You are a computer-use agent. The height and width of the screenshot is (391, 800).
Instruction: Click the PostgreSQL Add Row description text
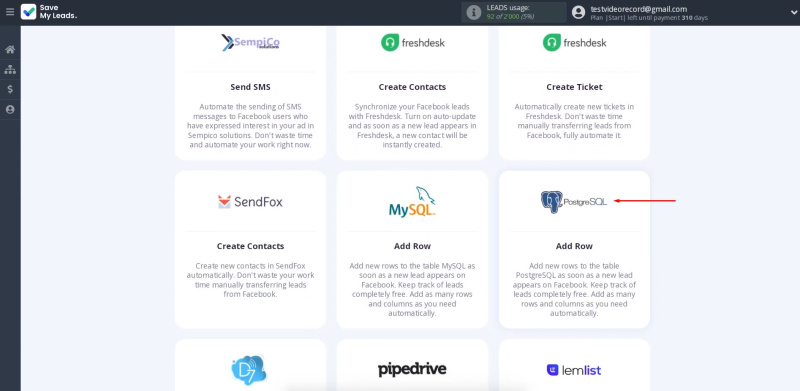coord(574,290)
